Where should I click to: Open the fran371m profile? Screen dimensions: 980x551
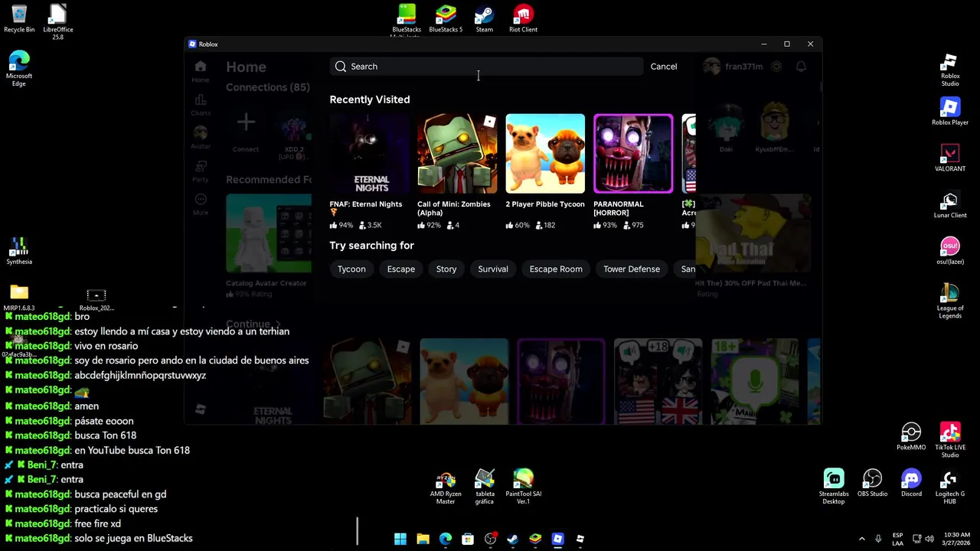point(733,67)
